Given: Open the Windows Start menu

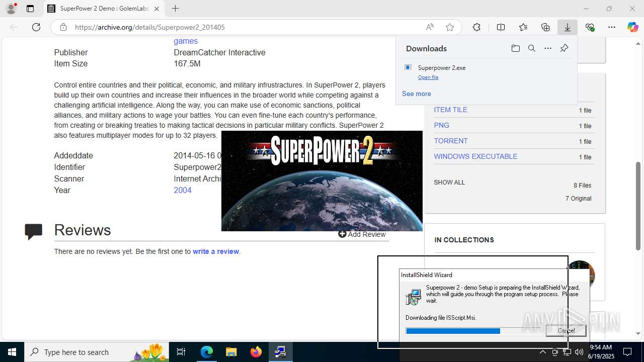Looking at the screenshot, I should pos(12,352).
